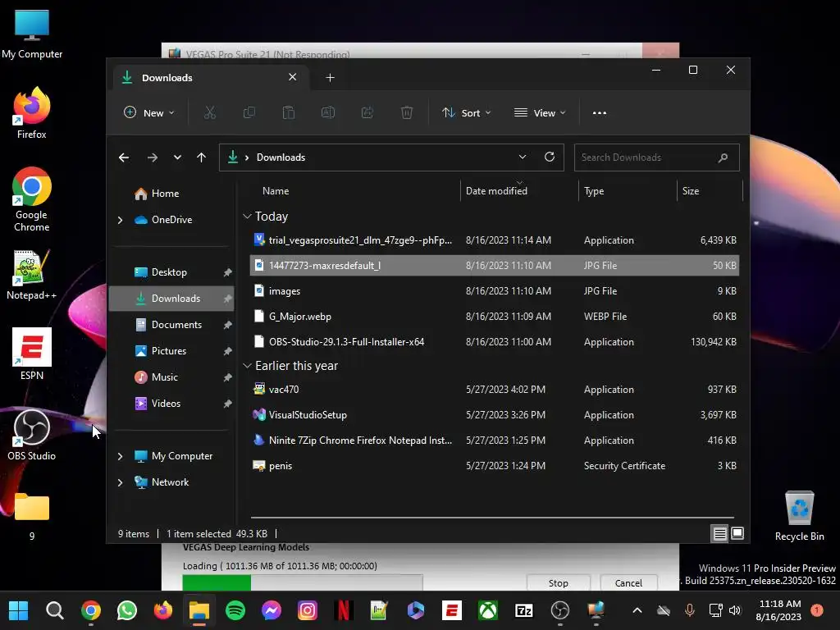Open Firefox desktop shortcut

[x=32, y=113]
